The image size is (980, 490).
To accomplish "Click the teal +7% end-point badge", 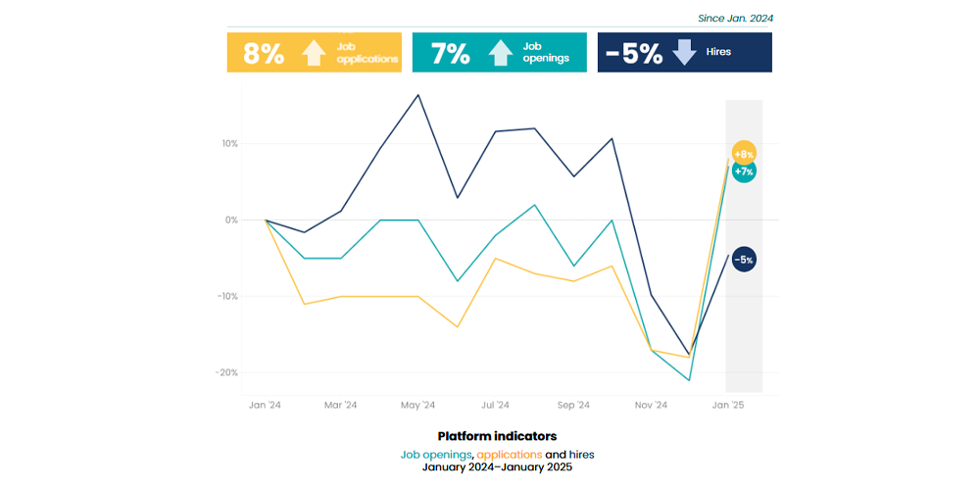I will pyautogui.click(x=744, y=171).
